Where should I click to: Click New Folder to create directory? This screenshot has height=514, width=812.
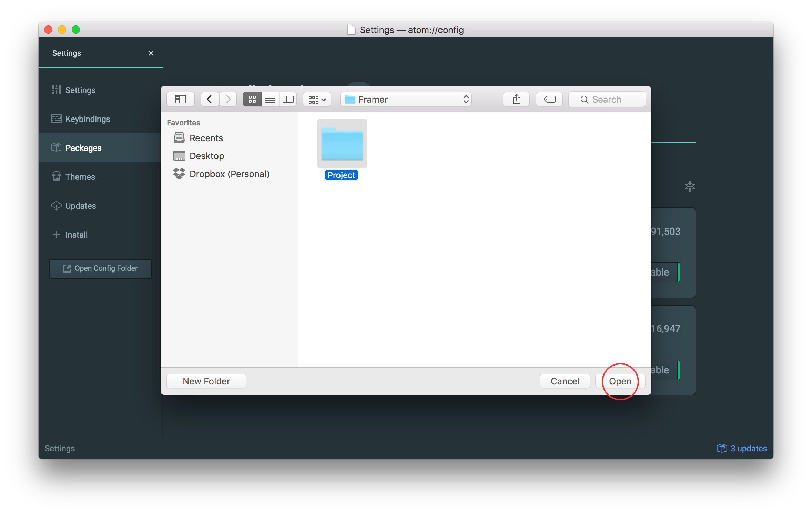pyautogui.click(x=206, y=381)
